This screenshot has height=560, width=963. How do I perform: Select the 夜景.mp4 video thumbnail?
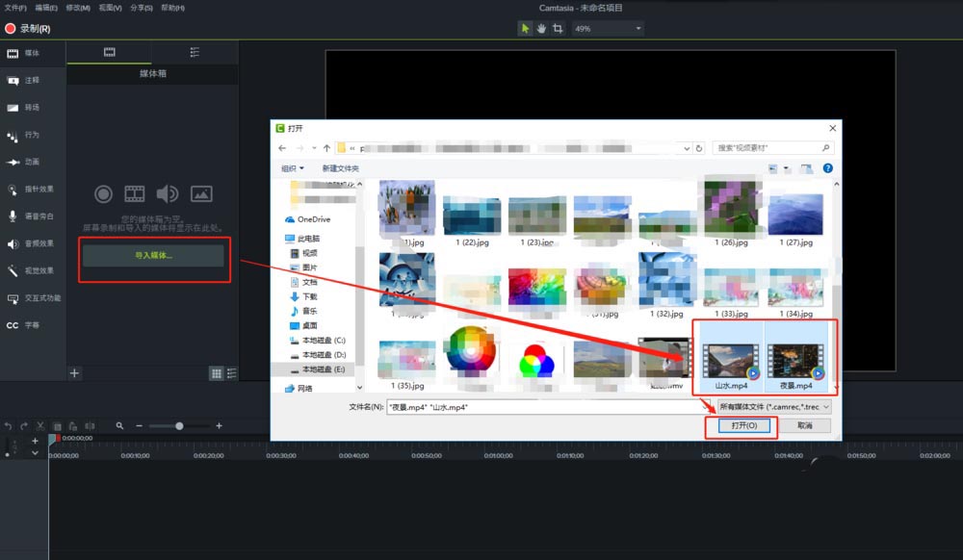796,362
